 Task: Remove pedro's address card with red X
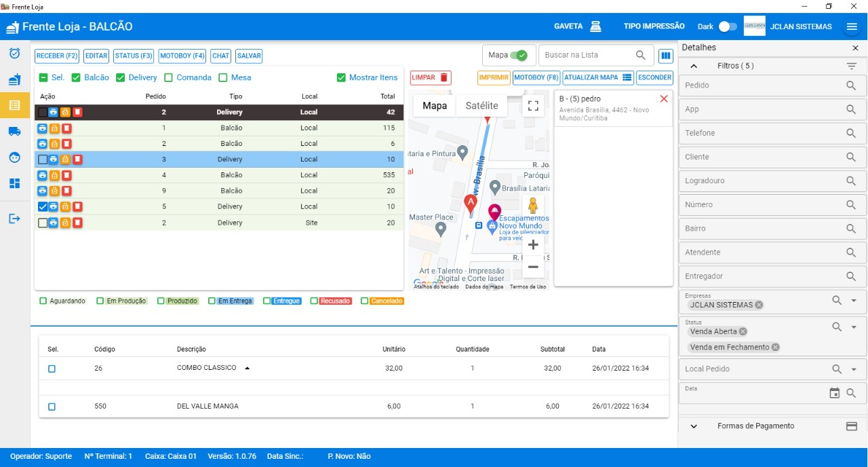(x=663, y=99)
